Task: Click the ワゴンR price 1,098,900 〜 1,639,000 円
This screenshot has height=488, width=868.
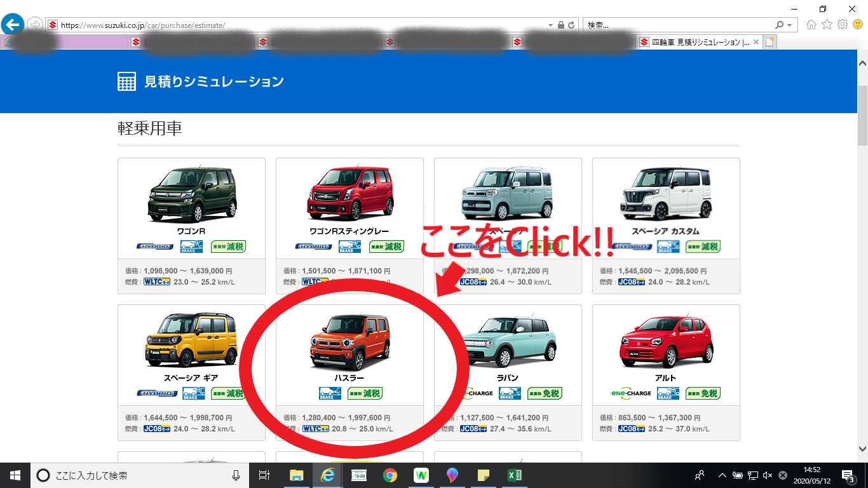Action: click(x=188, y=271)
